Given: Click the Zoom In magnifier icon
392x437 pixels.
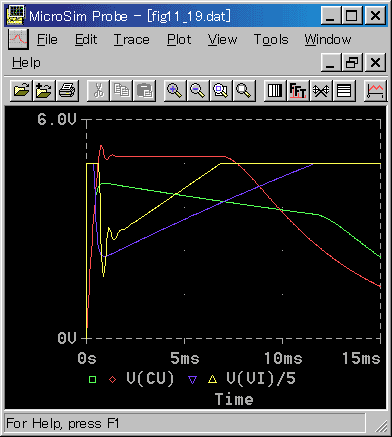Looking at the screenshot, I should tap(175, 90).
